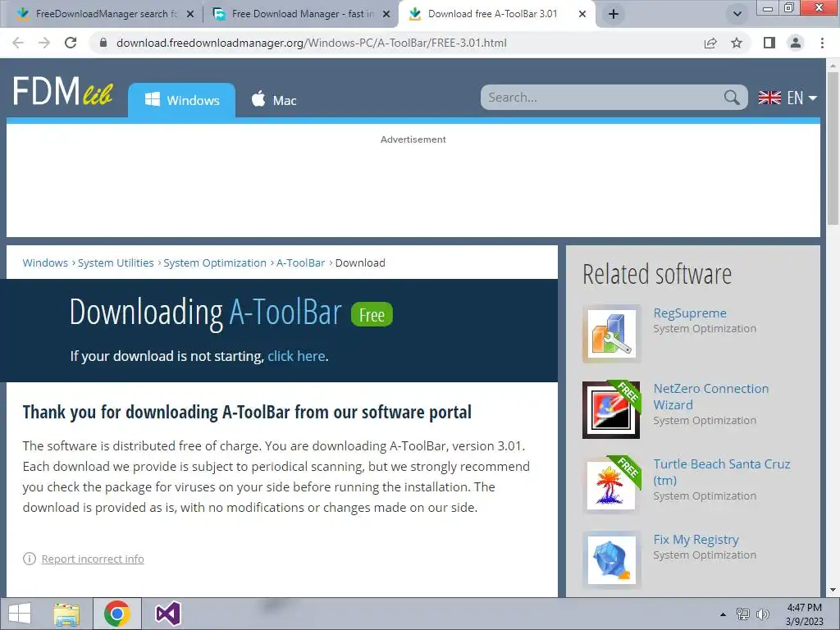The image size is (840, 630).
Task: Open the browser side panel icon
Action: [x=769, y=43]
